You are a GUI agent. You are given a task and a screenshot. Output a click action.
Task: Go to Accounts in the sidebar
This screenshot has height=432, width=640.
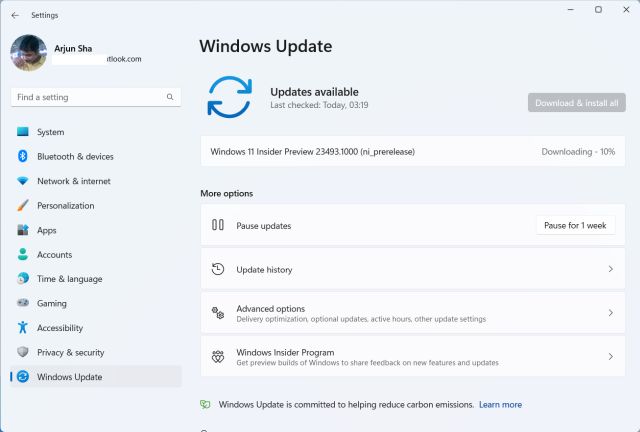[54, 255]
